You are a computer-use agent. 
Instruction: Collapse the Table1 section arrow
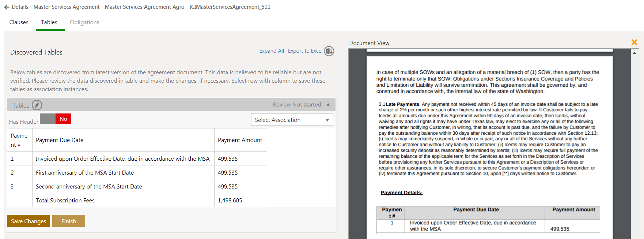(328, 105)
